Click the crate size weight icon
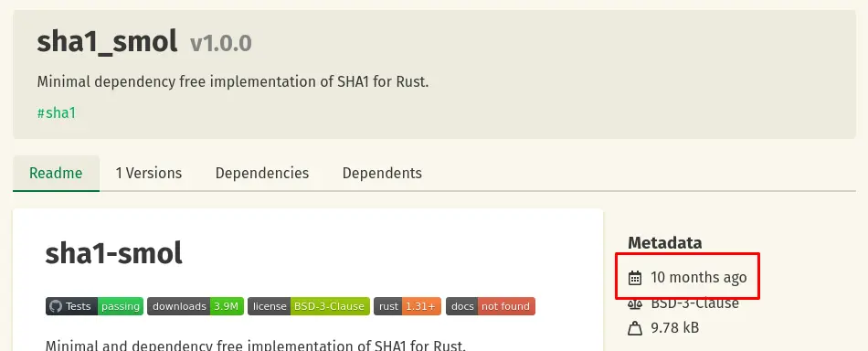The width and height of the screenshot is (868, 351). coord(635,328)
